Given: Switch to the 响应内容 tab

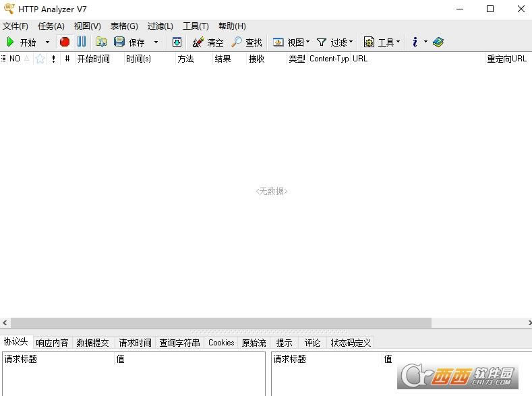Looking at the screenshot, I should (52, 343).
